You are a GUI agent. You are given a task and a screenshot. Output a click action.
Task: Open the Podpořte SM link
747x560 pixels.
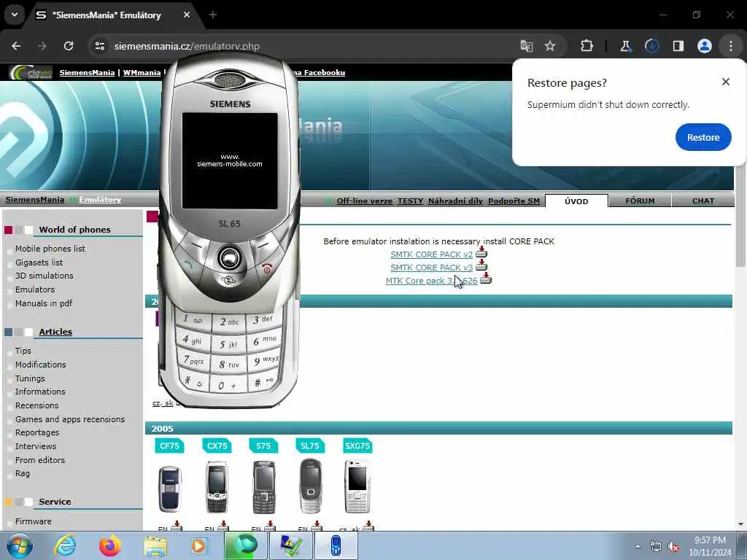coord(514,201)
